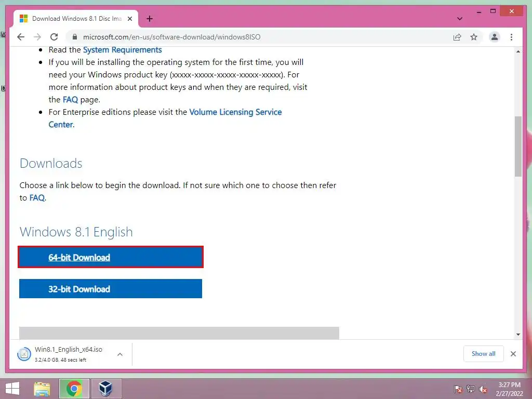Image resolution: width=532 pixels, height=399 pixels.
Task: Click the vertical scrollbar thumb
Action: click(518, 146)
